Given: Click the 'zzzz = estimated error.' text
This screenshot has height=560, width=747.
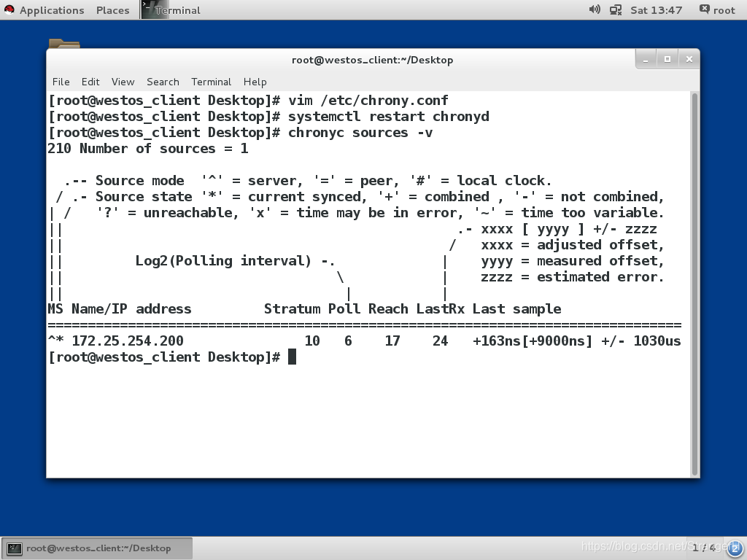Looking at the screenshot, I should pos(572,277).
